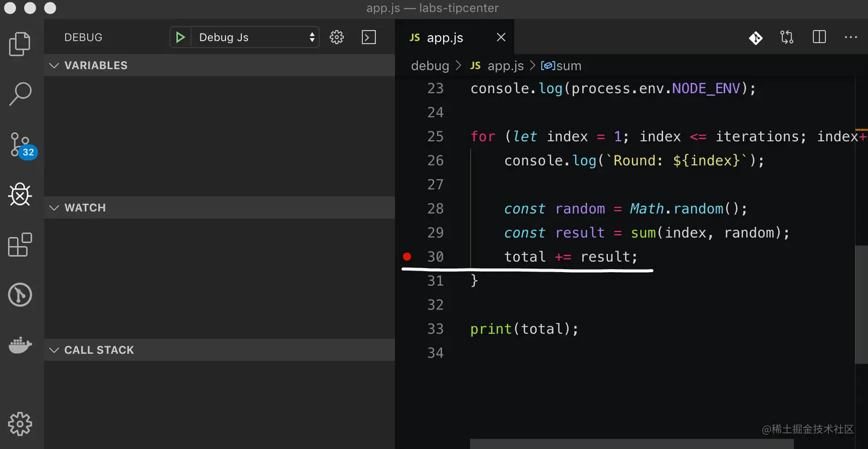Remove the red breakpoint on line 30
This screenshot has height=449, width=868.
tap(407, 257)
